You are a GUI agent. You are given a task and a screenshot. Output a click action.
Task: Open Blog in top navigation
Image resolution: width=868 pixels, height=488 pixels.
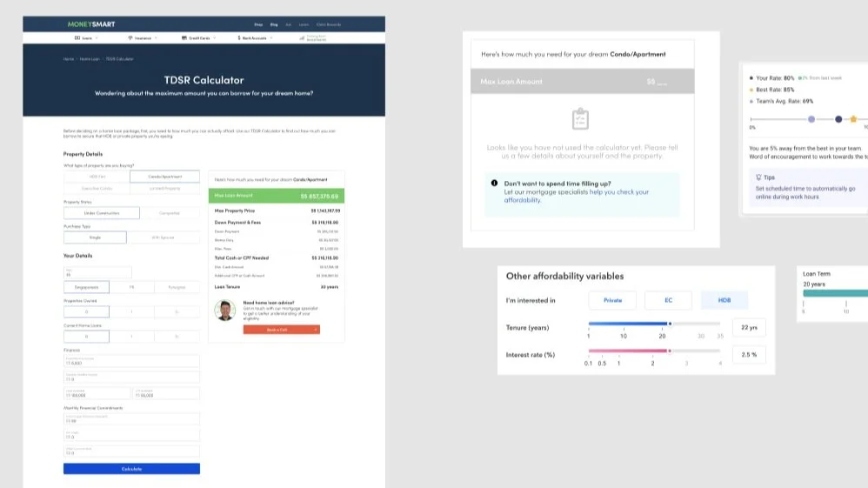click(x=274, y=24)
